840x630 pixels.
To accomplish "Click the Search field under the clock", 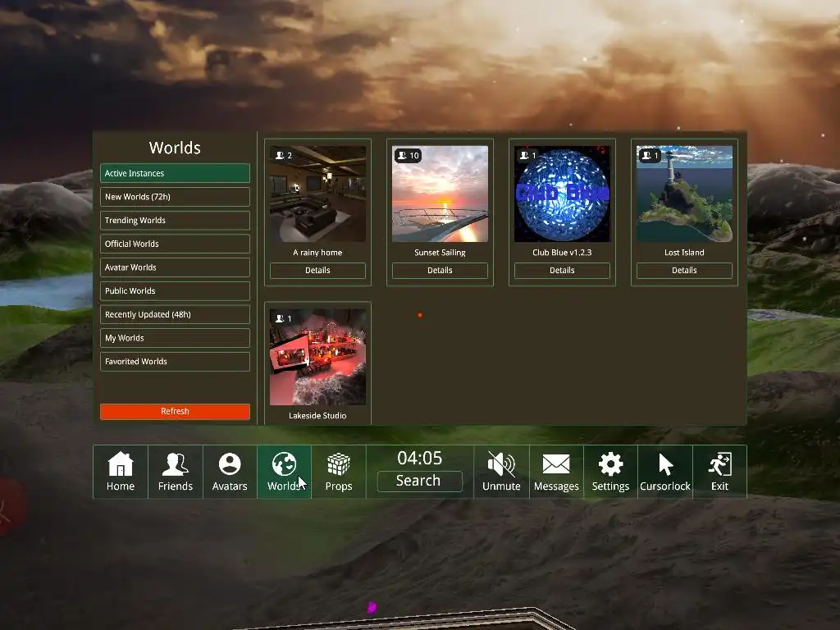I will 419,481.
